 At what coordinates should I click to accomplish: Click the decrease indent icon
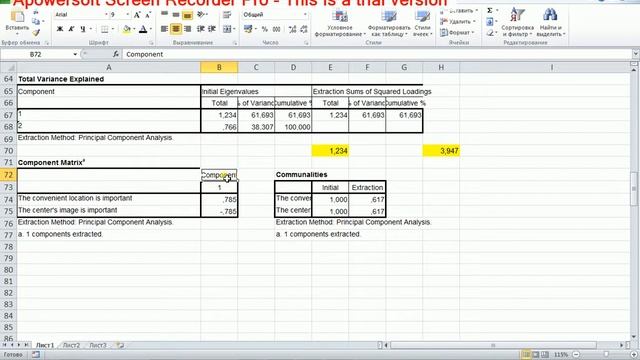200,29
